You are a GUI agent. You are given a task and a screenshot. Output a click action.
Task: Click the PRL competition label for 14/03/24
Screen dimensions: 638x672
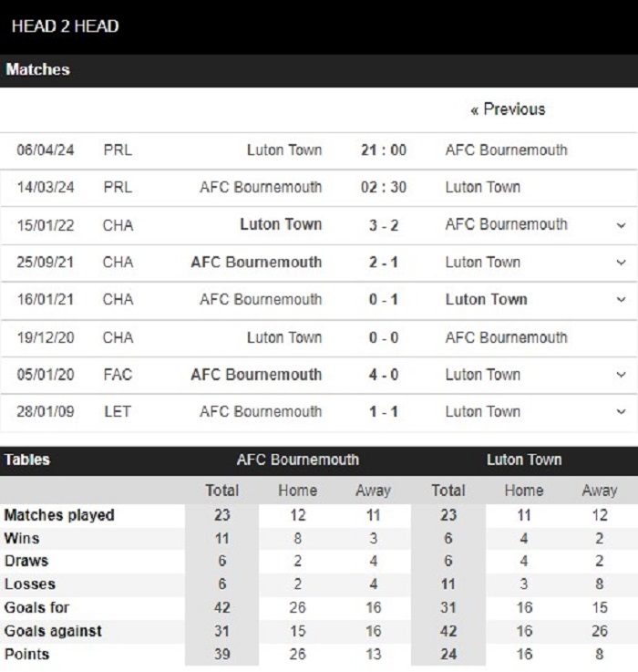118,187
